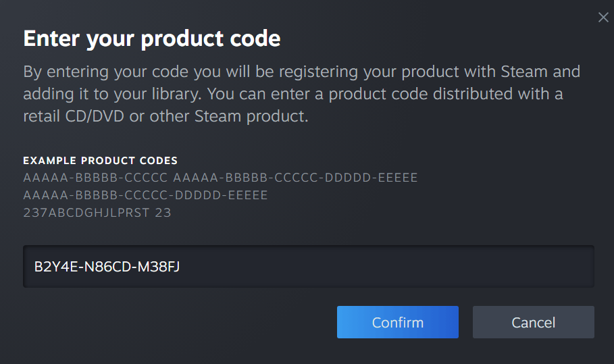Click the "EXAMPLE PRODUCT CODES" label
Screen dimensions: 614x364
click(100, 161)
